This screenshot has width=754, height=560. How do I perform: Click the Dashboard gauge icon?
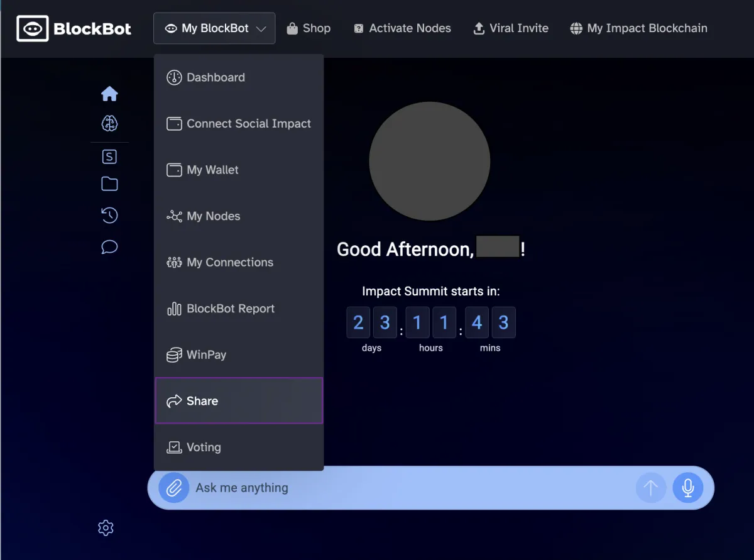point(174,77)
